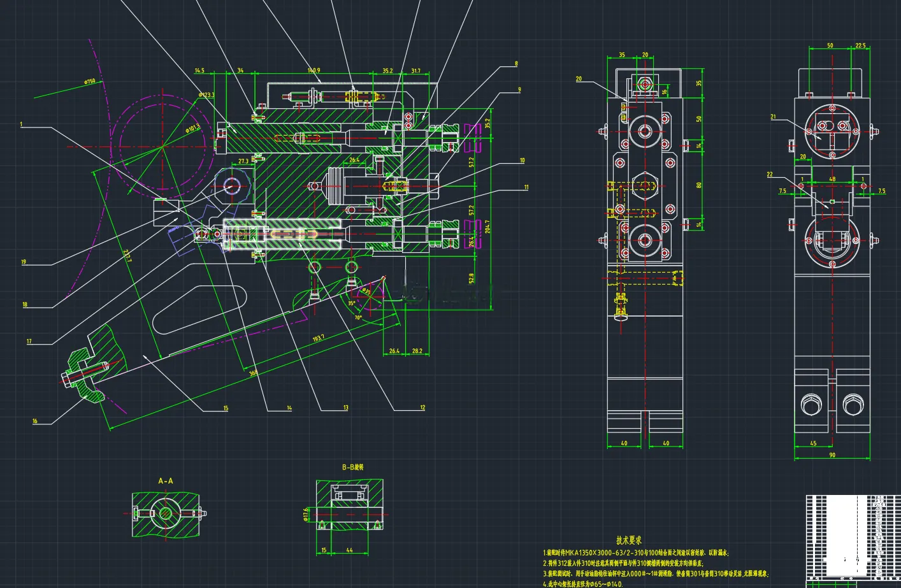Click part callout number 18
Image resolution: width=901 pixels, height=588 pixels.
coord(25,305)
